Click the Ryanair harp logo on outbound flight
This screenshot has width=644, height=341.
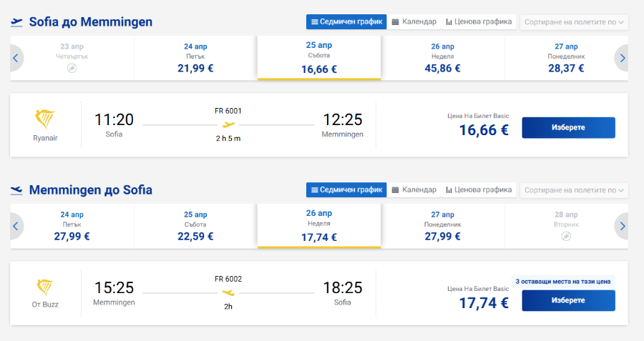[45, 119]
